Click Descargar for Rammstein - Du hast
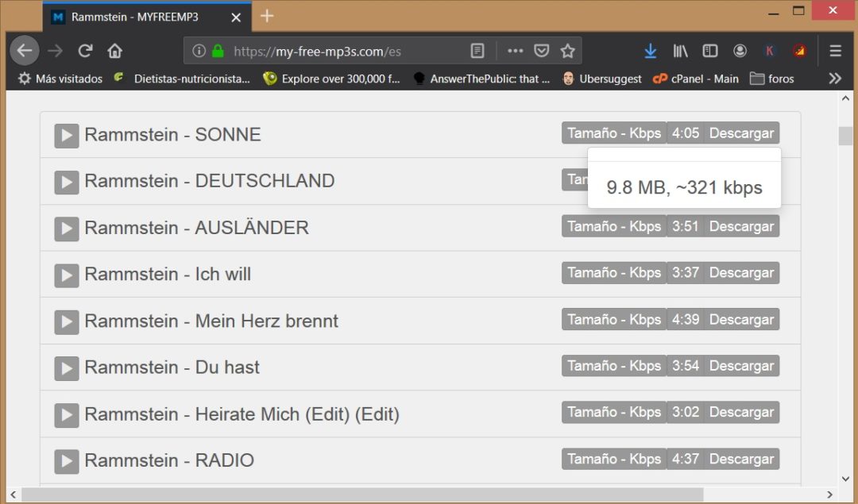Screen dimensions: 858x504 click(x=740, y=366)
